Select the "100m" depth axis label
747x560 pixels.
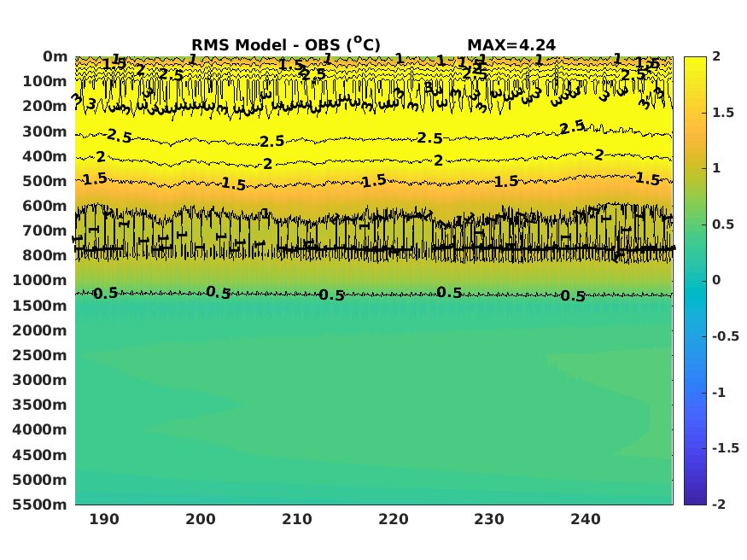click(44, 81)
